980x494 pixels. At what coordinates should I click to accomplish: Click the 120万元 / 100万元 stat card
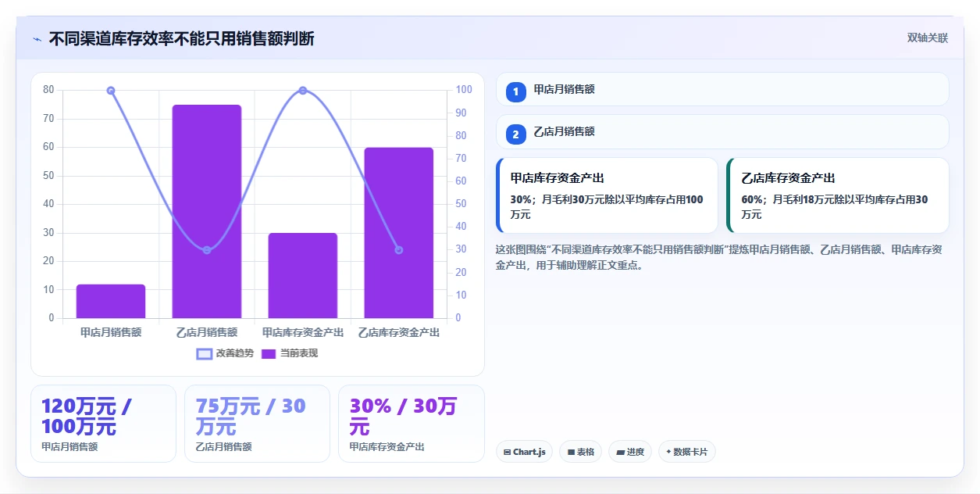(103, 424)
